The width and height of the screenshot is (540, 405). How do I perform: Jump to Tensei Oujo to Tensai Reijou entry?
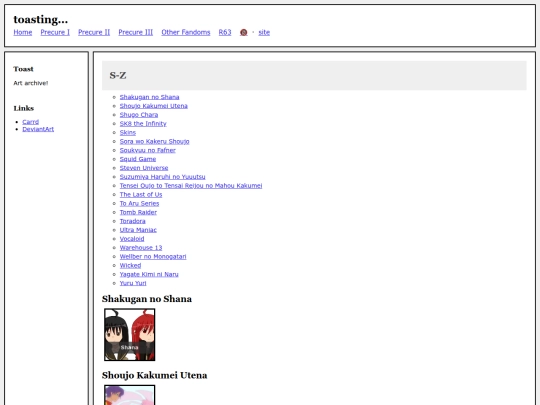[191, 186]
